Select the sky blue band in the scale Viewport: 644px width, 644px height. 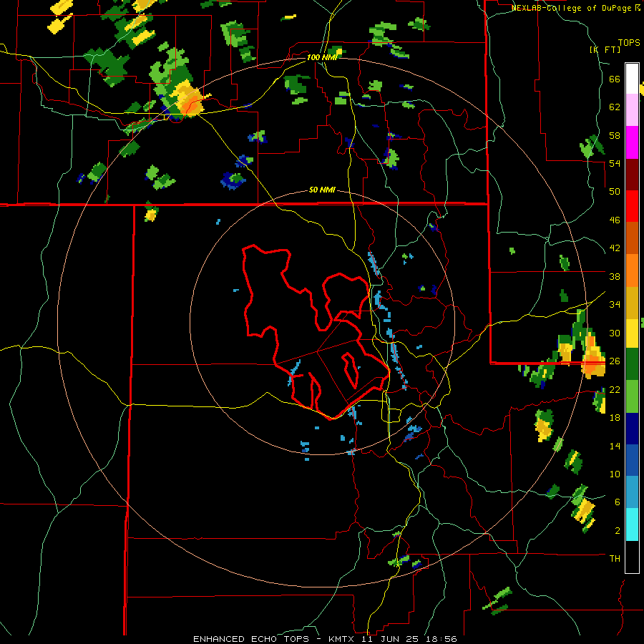632,492
